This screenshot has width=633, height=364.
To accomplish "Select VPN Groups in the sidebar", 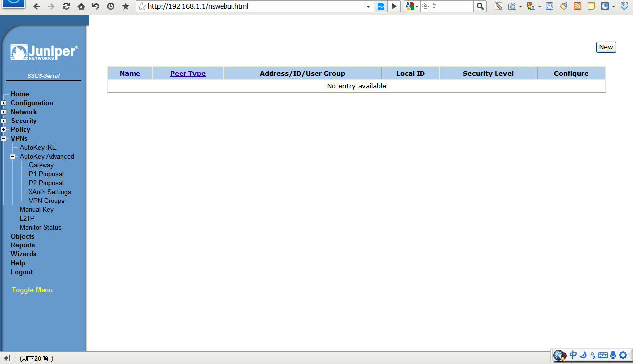I will click(46, 201).
